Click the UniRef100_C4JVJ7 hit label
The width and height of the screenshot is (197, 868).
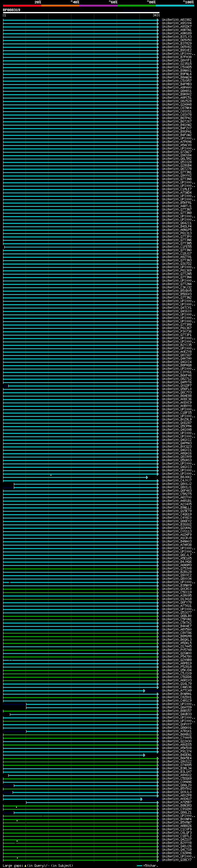click(x=176, y=481)
